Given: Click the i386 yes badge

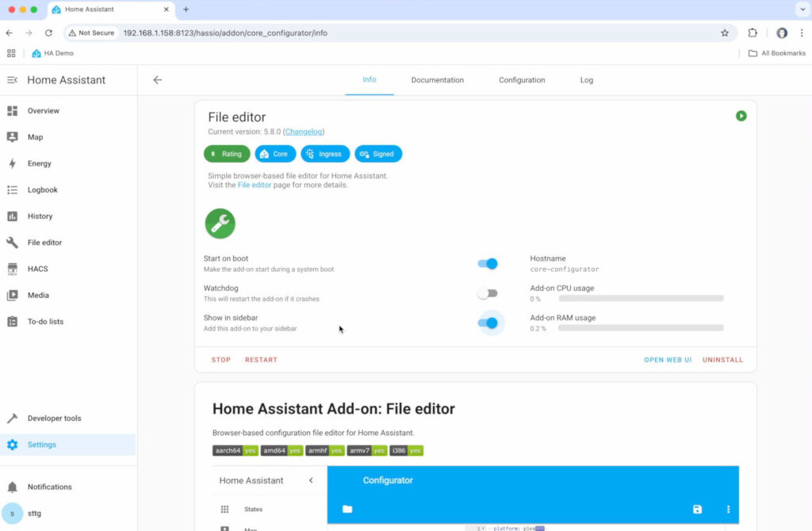Looking at the screenshot, I should click(x=407, y=451).
